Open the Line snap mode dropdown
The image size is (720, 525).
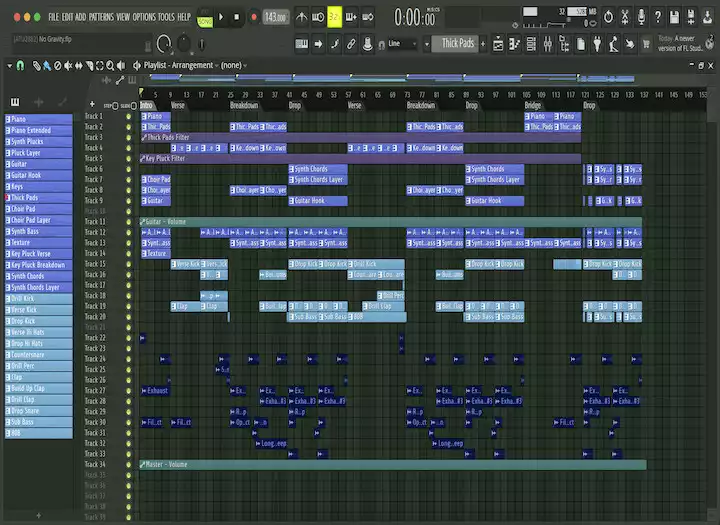[403, 44]
